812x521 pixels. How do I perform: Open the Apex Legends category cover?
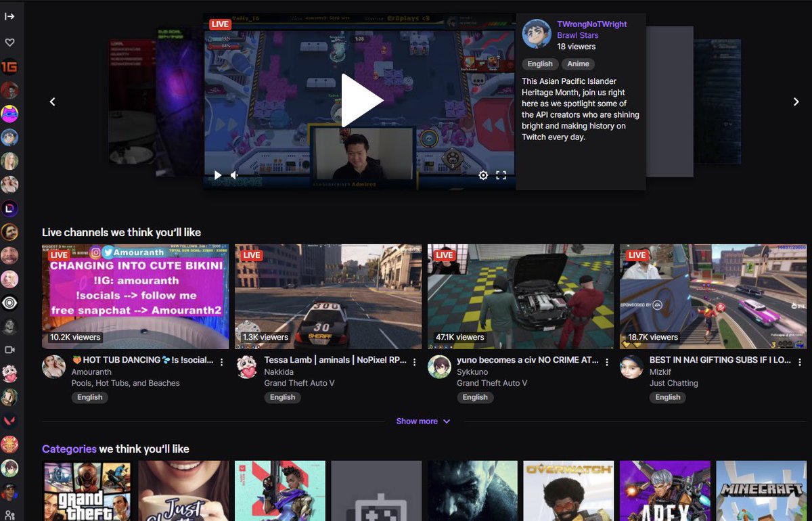pyautogui.click(x=665, y=491)
